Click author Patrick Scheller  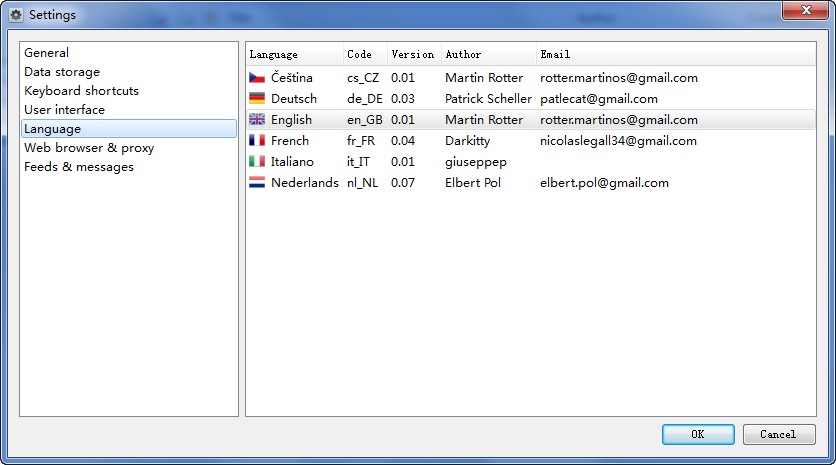coord(488,99)
